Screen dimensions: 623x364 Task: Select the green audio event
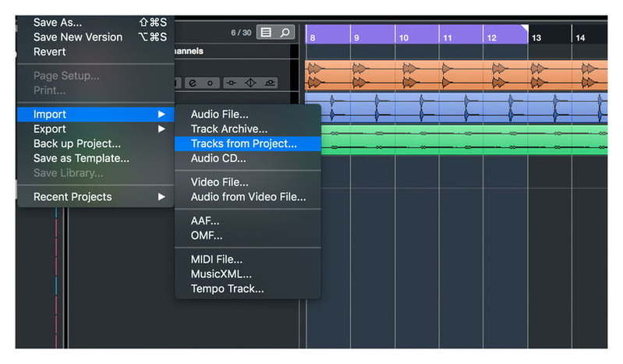coord(464,140)
